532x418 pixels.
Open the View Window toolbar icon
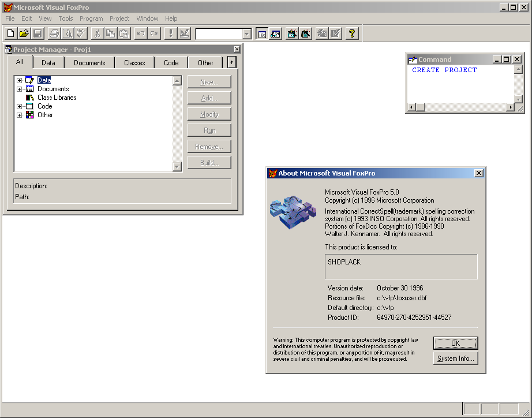275,33
